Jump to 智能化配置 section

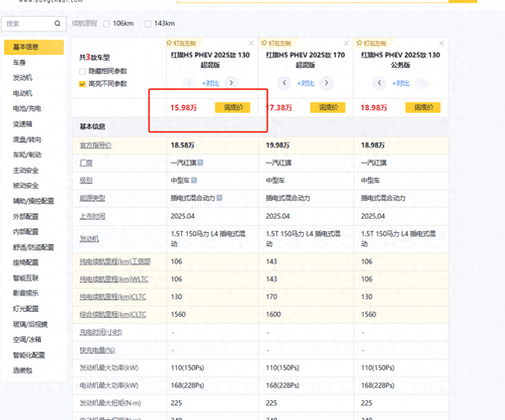click(x=29, y=355)
